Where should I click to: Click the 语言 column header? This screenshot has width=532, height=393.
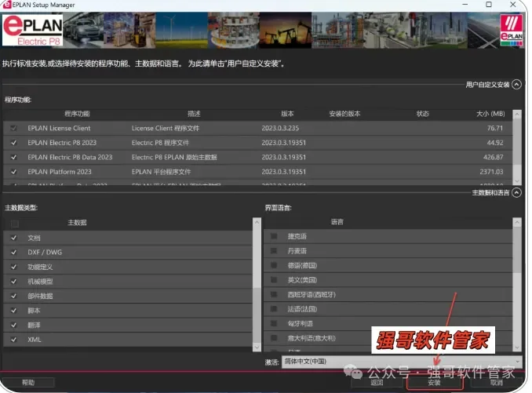[x=337, y=222]
